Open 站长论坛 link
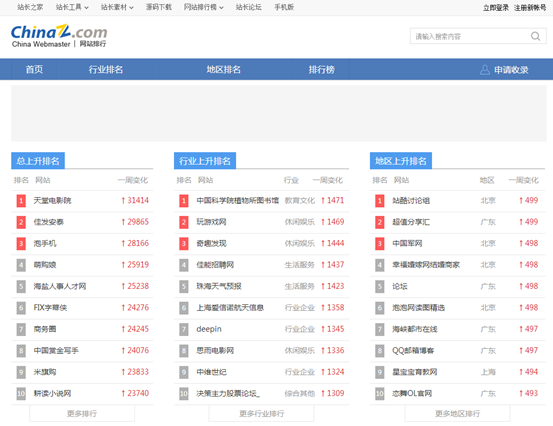Screen dimensions: 553x426 249,7
